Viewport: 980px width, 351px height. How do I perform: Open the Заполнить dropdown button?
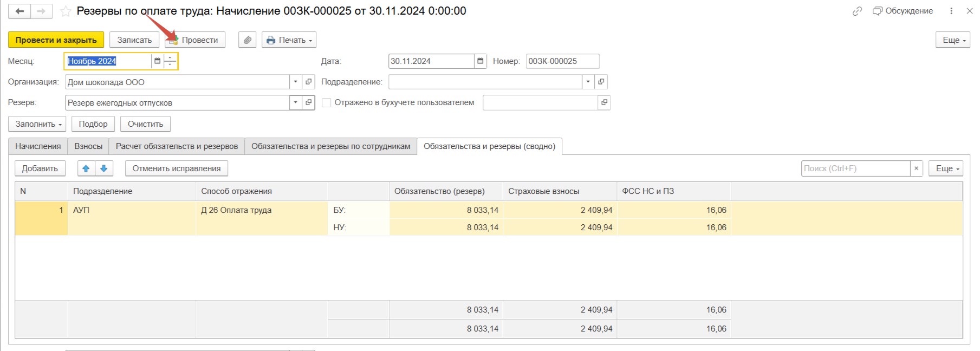37,124
